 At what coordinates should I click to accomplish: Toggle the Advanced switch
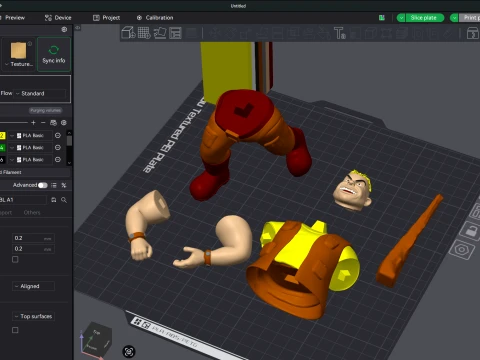[x=43, y=185]
